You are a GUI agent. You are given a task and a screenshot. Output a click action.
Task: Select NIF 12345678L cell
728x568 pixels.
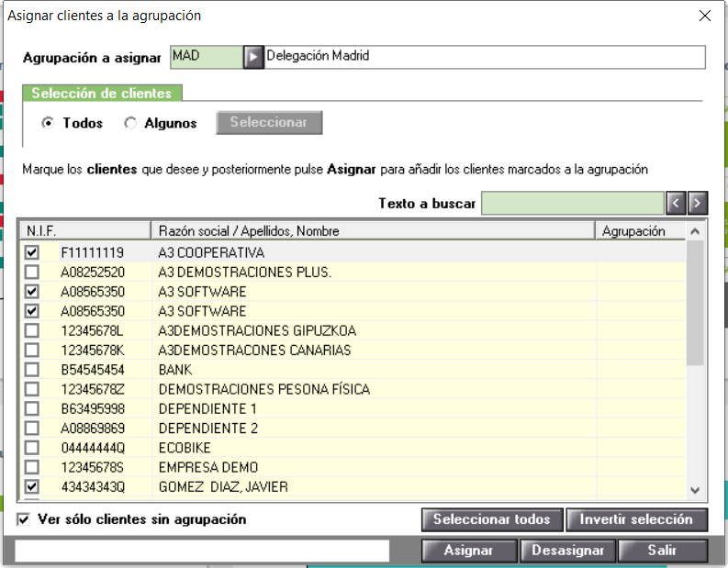pos(93,330)
